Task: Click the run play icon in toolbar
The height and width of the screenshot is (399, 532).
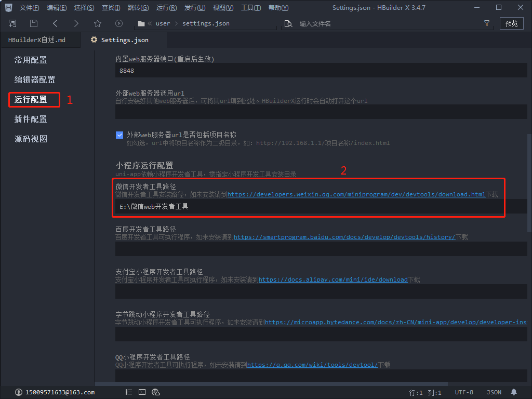Action: click(119, 23)
